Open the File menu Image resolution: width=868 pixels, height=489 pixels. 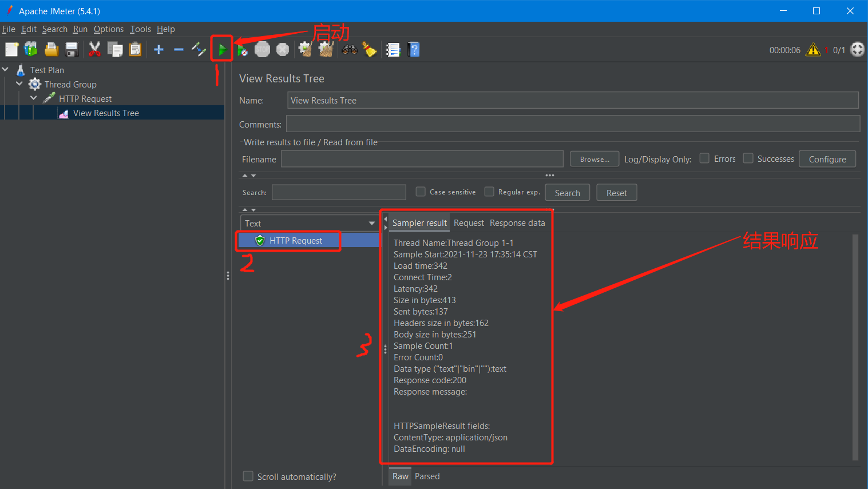pos(9,29)
